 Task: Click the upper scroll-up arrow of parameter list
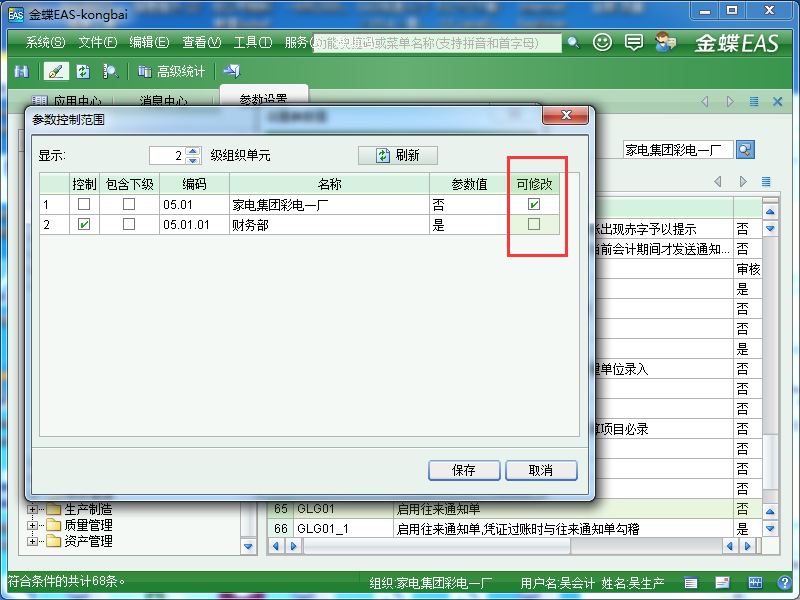770,211
